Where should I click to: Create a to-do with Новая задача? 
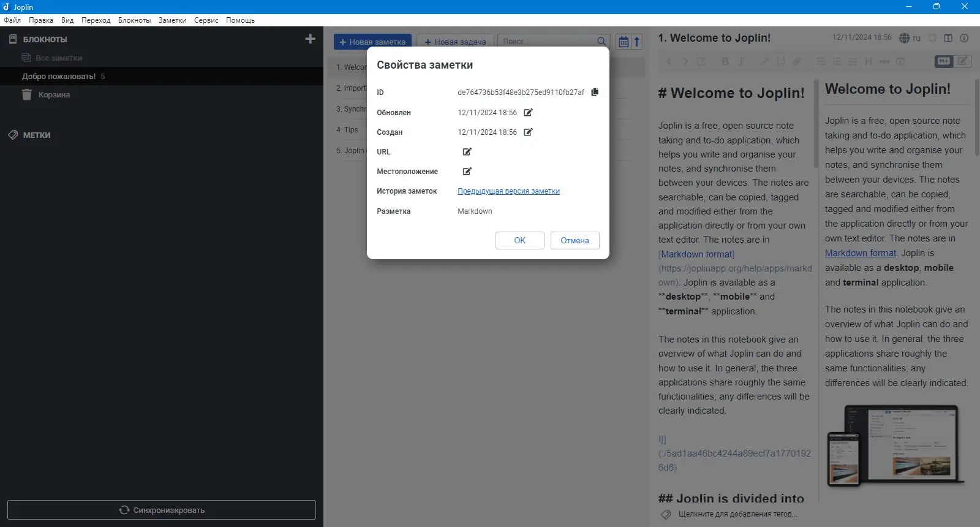455,42
